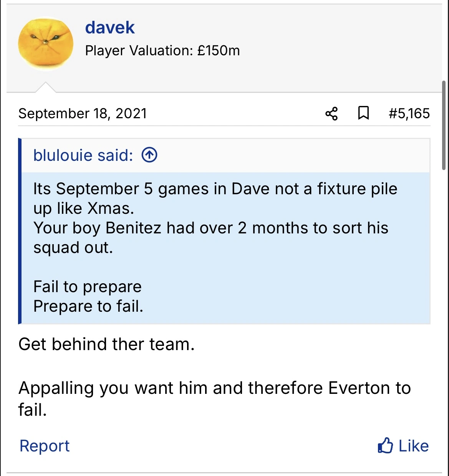
Task: Bookmark this post with the bookmark icon
Action: pos(363,113)
